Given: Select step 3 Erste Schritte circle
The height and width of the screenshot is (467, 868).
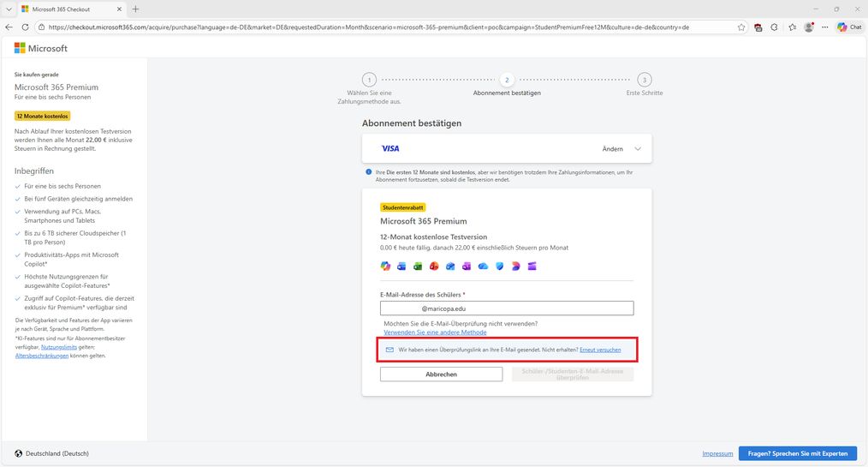Looking at the screenshot, I should click(x=645, y=80).
